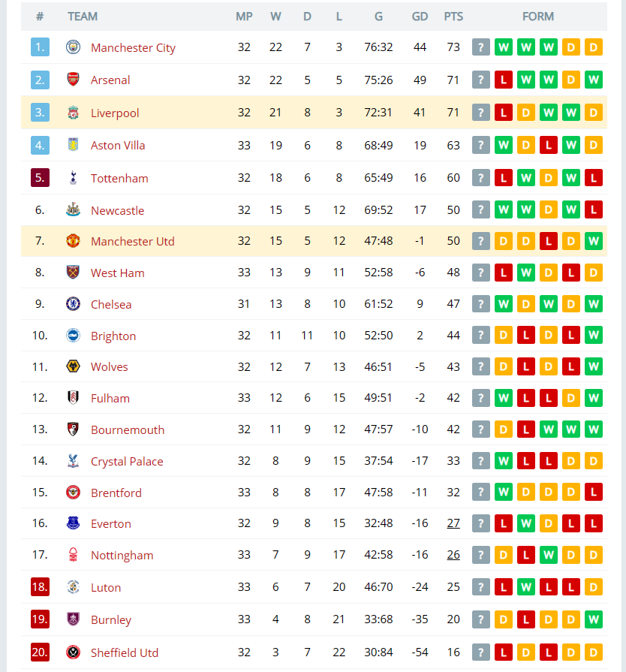The width and height of the screenshot is (626, 672).
Task: Click Nottingham's underlined 26 points value
Action: click(x=453, y=555)
